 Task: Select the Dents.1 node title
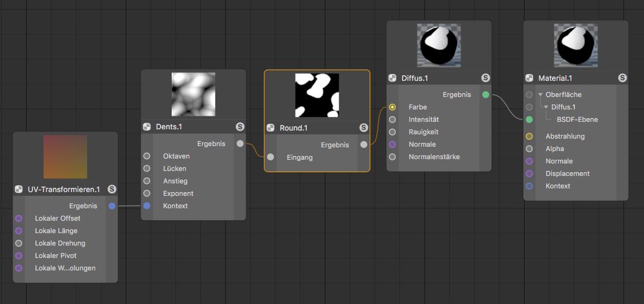(x=169, y=127)
